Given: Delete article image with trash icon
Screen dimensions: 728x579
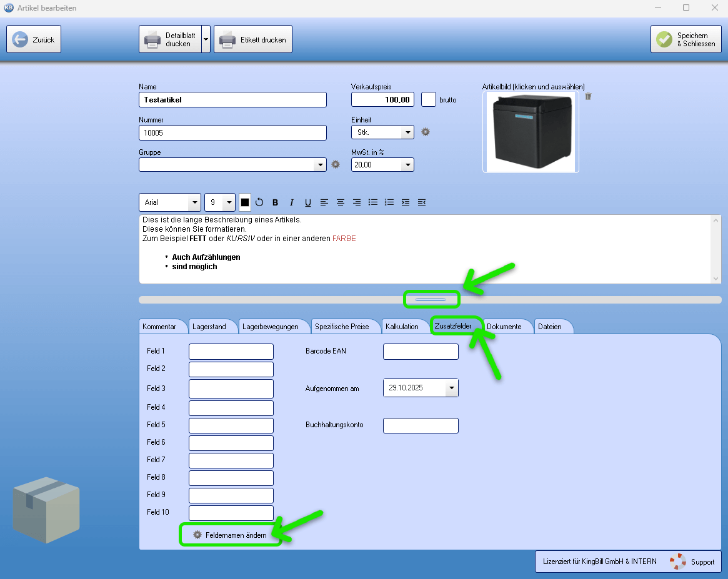Looking at the screenshot, I should [x=588, y=96].
